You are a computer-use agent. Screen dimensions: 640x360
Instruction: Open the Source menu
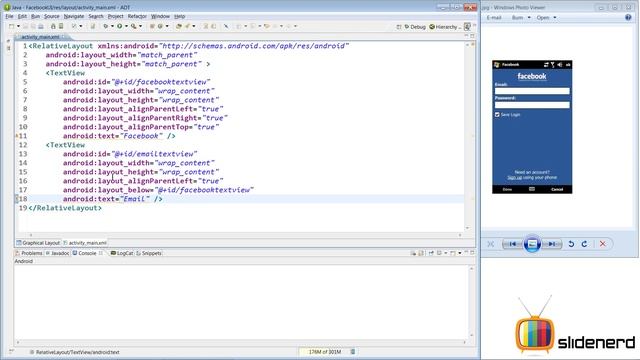click(x=52, y=16)
